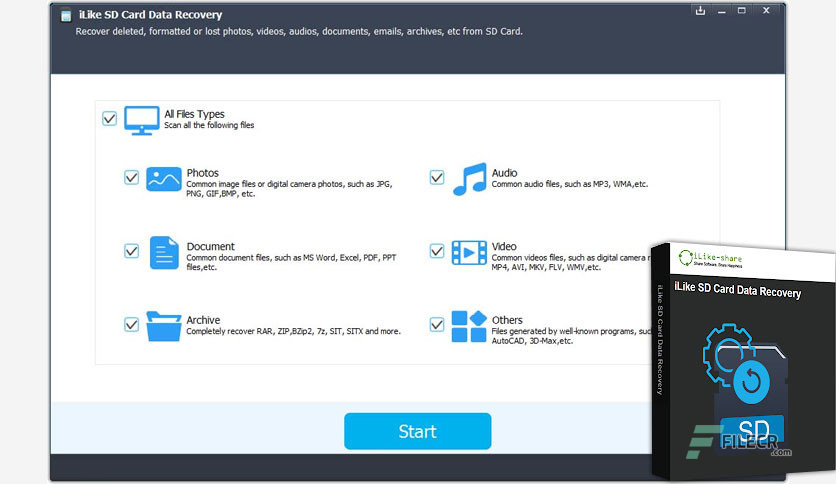
Task: Click the Archive folder icon
Action: 164,326
